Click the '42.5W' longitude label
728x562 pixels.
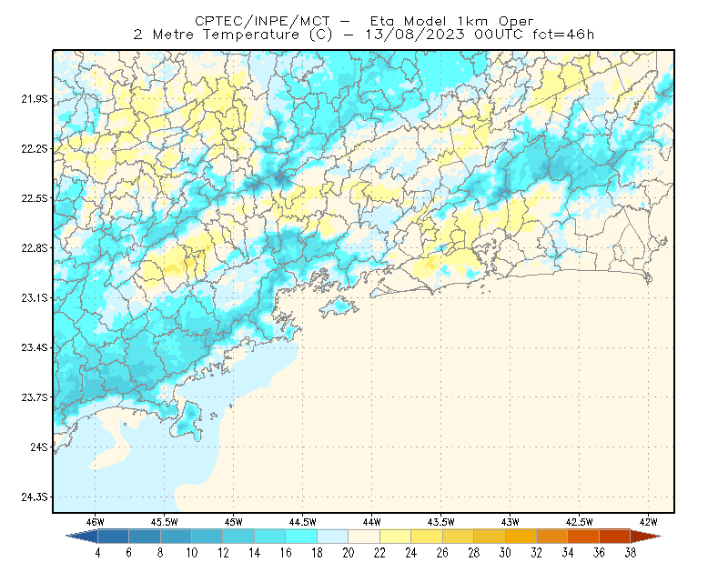[x=580, y=522]
